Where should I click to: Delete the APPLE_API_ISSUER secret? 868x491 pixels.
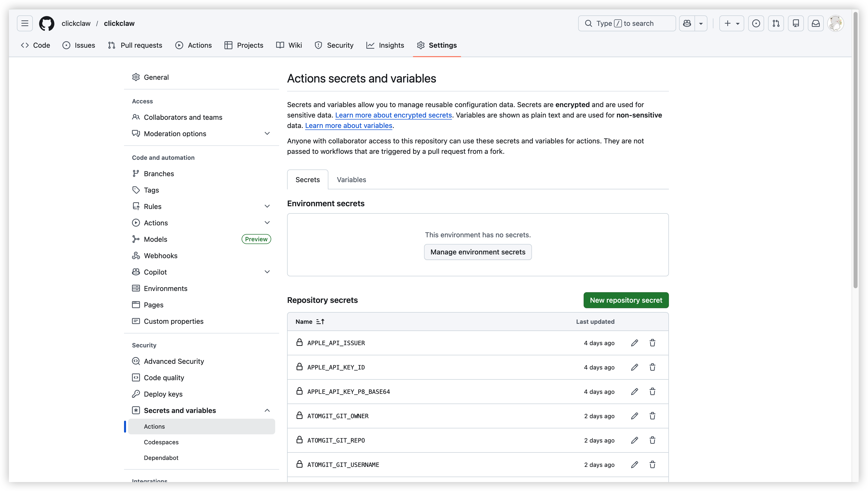pos(652,343)
